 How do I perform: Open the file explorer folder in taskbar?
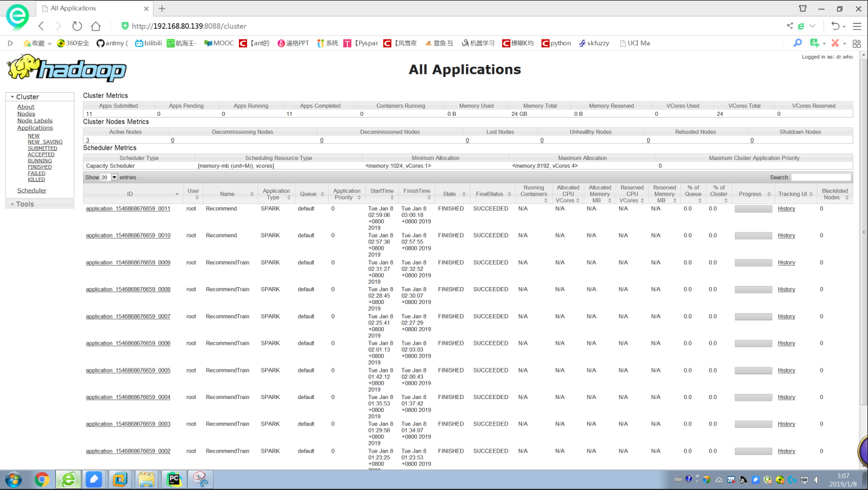(146, 479)
